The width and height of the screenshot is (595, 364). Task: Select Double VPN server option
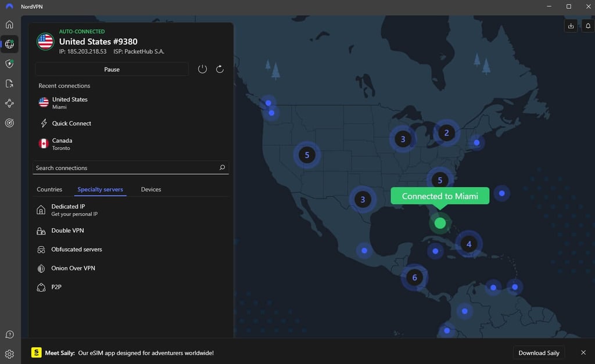tap(131, 230)
